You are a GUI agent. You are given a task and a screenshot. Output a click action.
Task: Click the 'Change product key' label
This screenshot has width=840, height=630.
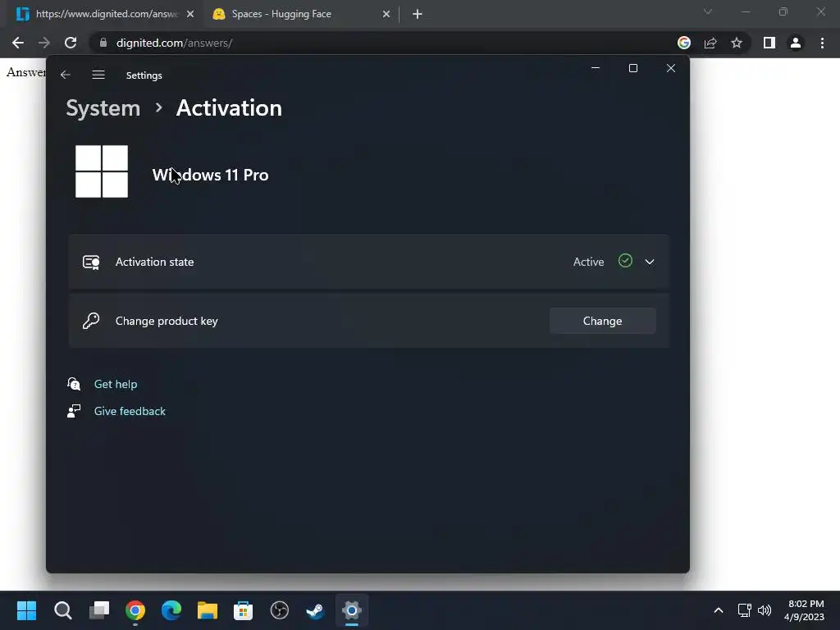(167, 321)
